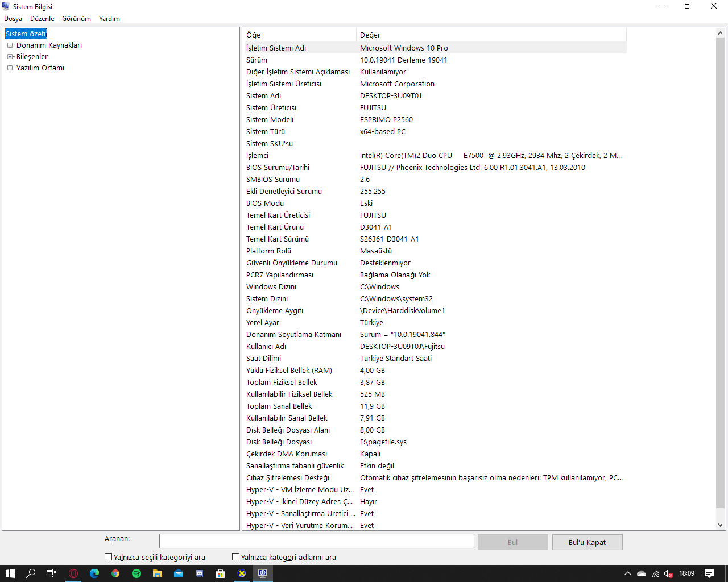Open the Mail app taskbar icon
The height and width of the screenshot is (582, 728).
pos(179,573)
